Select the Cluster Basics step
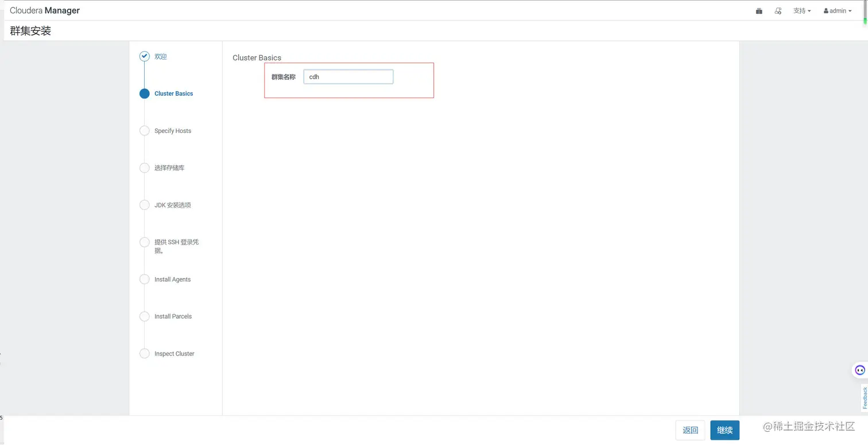 point(173,93)
